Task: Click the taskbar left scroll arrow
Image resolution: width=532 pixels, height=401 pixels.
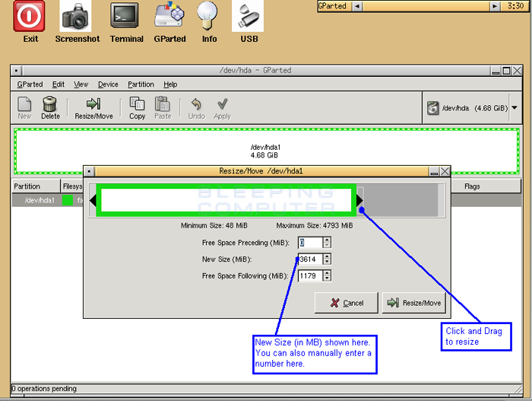Action: [357, 6]
